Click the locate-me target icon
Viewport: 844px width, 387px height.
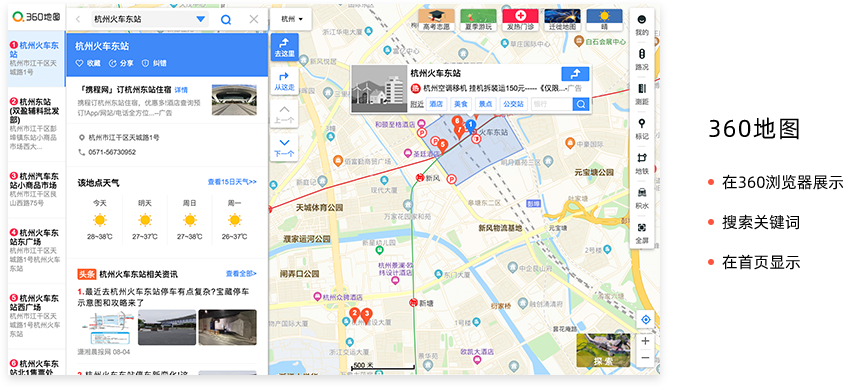(646, 320)
